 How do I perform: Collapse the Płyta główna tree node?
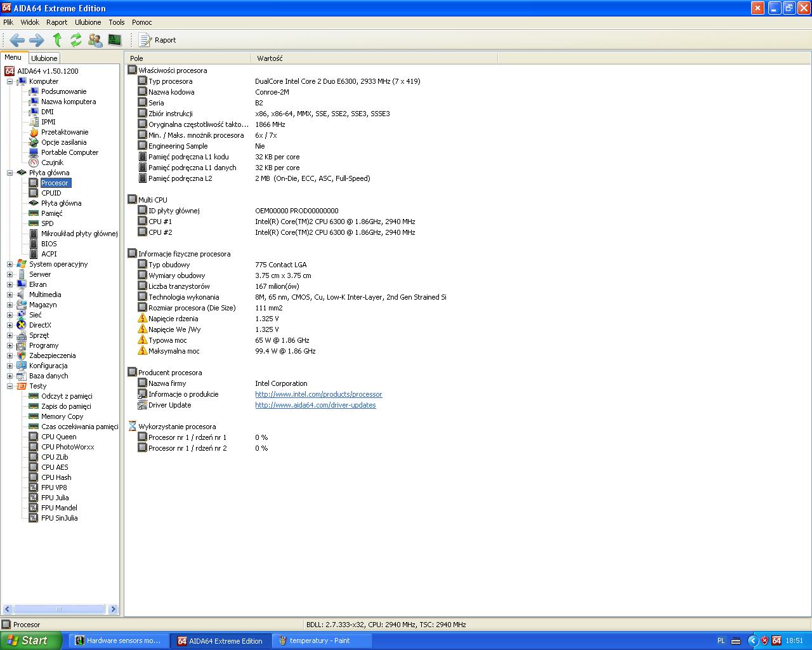(x=10, y=173)
